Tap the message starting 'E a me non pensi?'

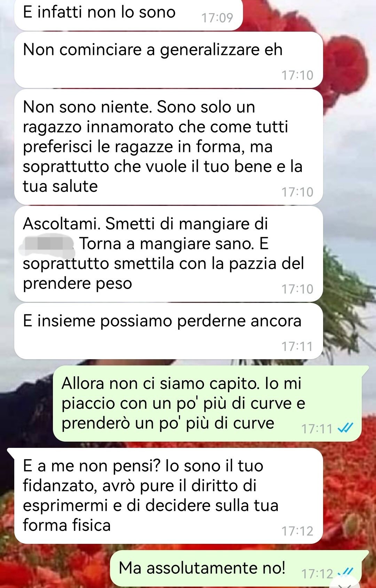pyautogui.click(x=169, y=496)
